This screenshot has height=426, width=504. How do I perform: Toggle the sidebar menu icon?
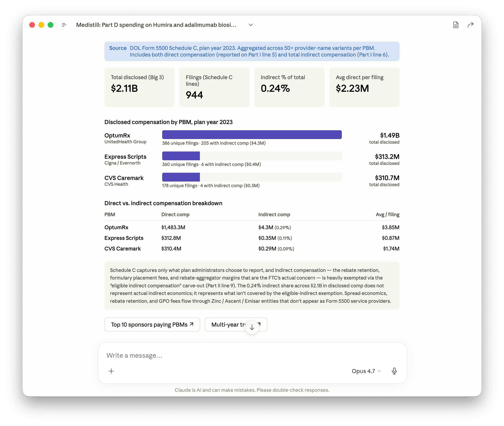click(64, 25)
